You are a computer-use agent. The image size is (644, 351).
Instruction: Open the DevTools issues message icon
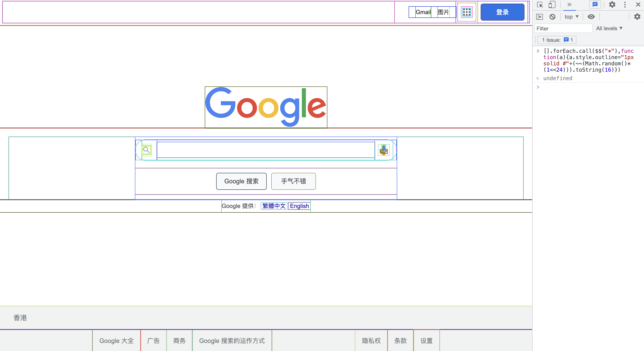595,5
